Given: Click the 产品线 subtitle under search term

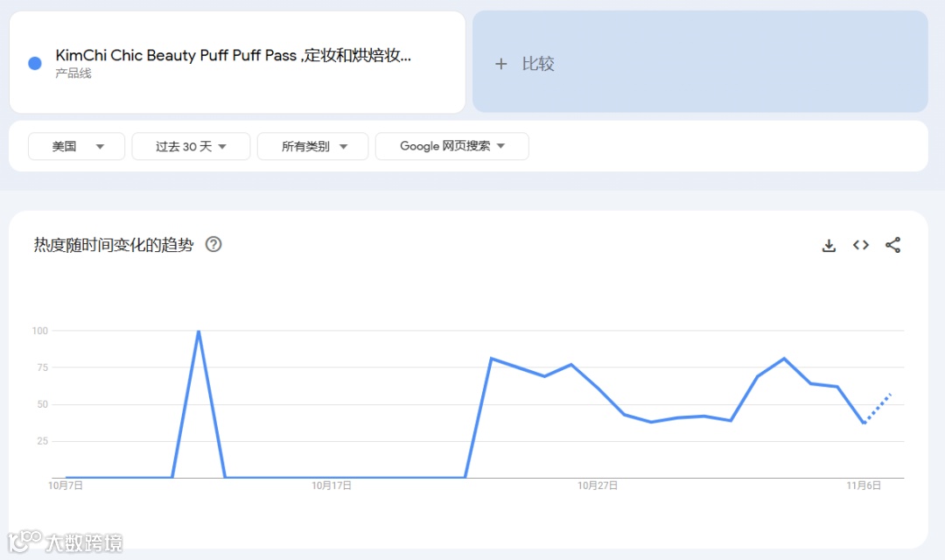Looking at the screenshot, I should (73, 73).
